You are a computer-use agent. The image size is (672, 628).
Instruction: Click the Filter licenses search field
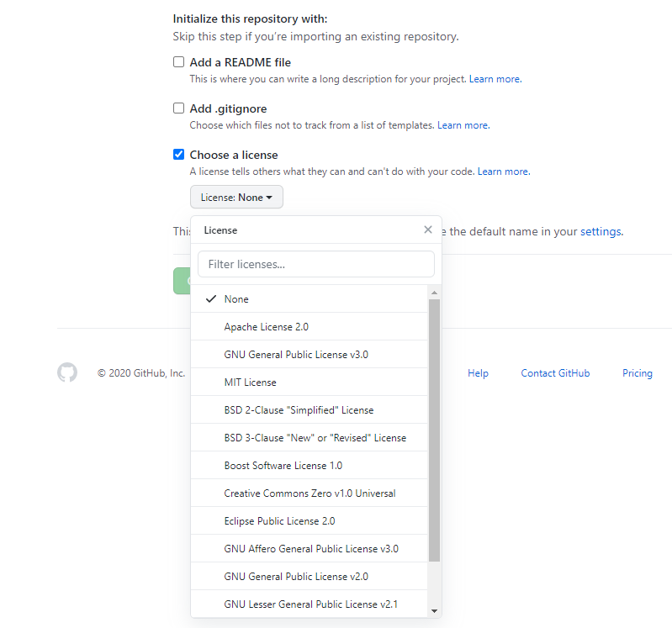point(316,264)
